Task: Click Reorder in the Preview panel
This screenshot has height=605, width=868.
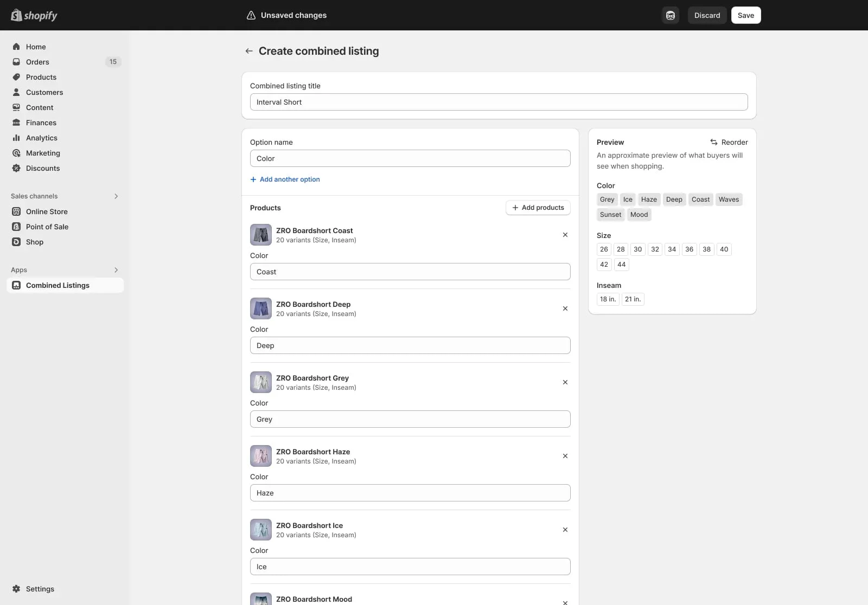Action: click(729, 142)
